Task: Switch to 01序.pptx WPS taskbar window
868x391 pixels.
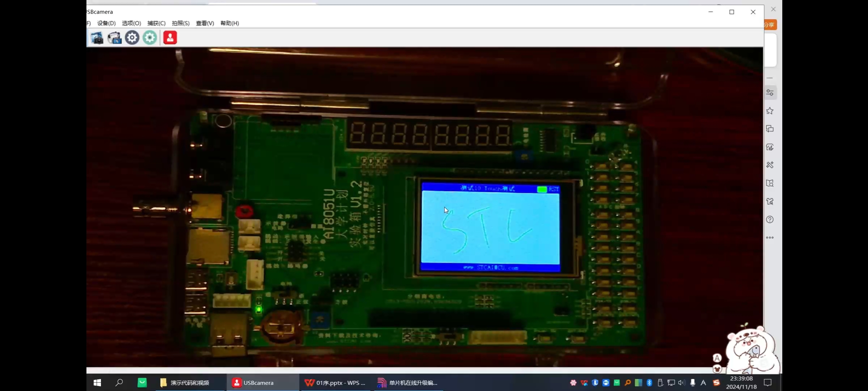Action: 335,383
